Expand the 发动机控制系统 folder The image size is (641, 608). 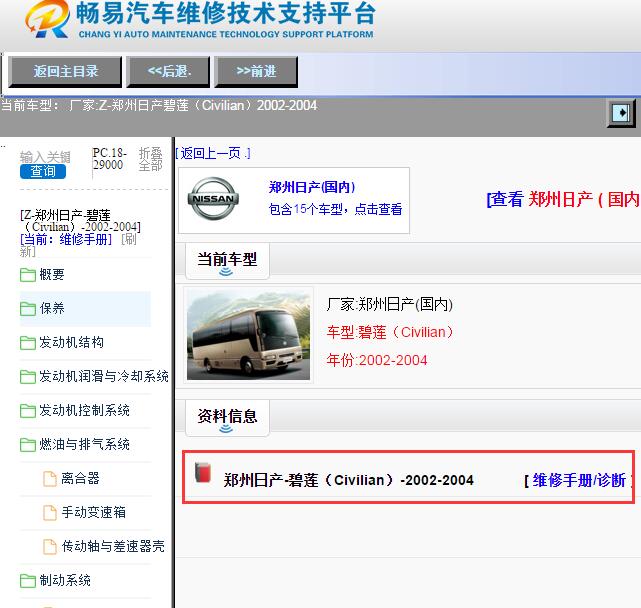tap(84, 410)
